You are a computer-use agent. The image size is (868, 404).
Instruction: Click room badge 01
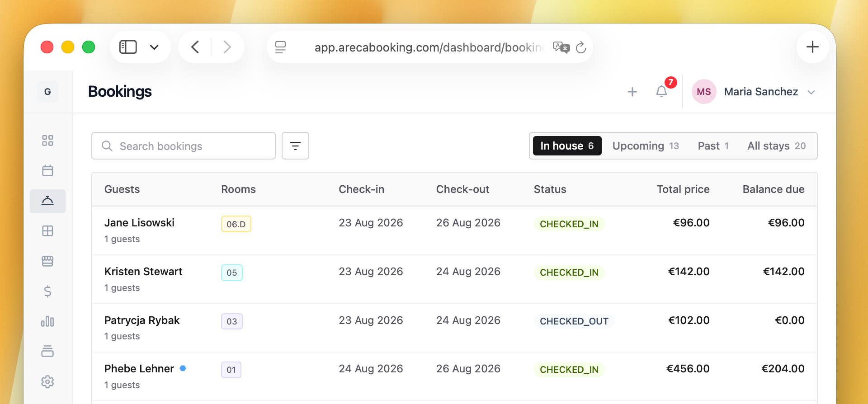(x=231, y=370)
